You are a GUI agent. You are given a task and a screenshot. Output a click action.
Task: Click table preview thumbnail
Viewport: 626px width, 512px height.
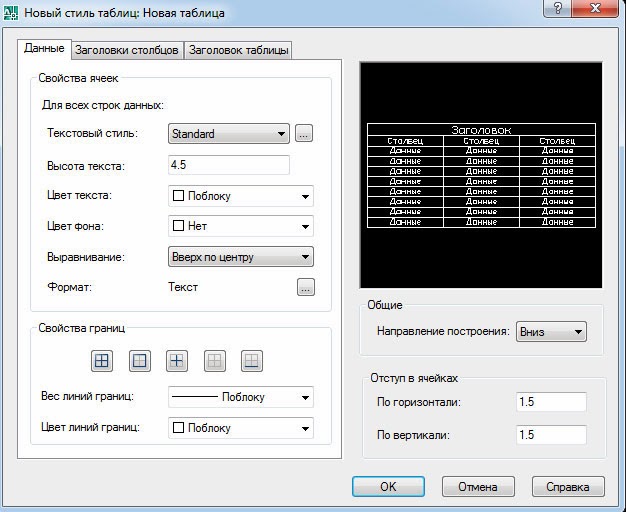coord(481,175)
